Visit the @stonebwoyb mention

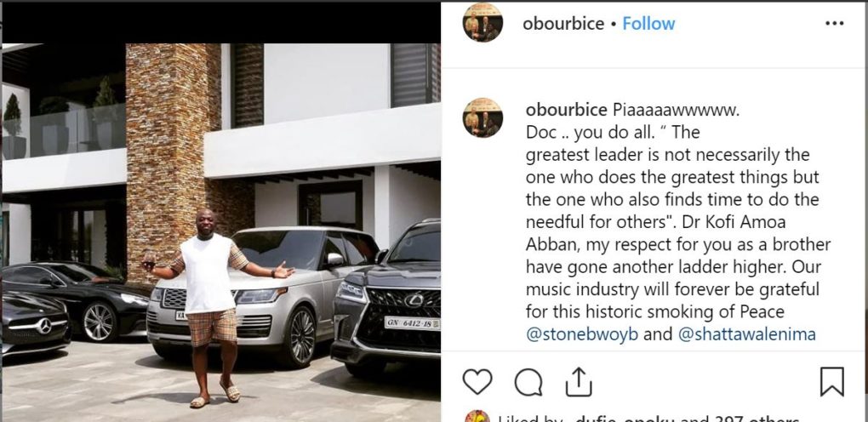click(581, 334)
